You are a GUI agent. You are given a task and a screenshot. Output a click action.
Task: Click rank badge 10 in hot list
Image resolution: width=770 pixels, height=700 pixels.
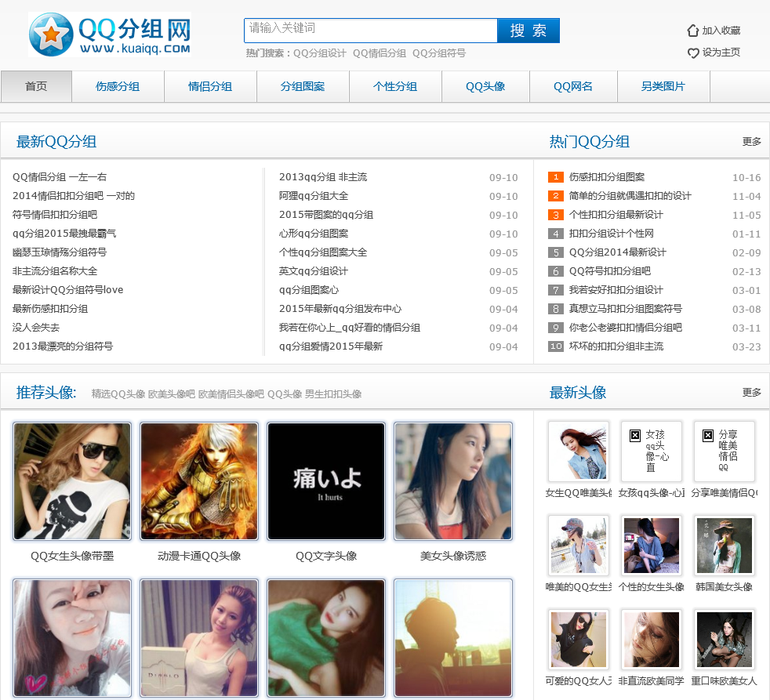(x=555, y=346)
